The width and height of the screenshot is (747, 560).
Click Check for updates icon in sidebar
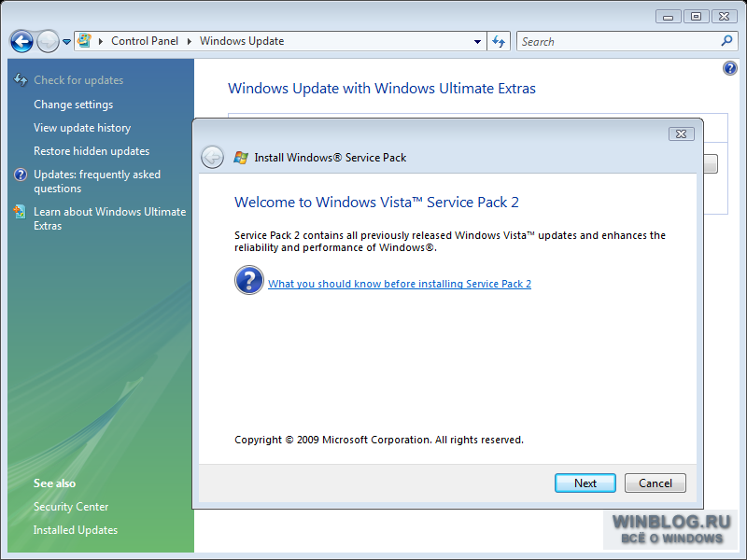[x=21, y=79]
